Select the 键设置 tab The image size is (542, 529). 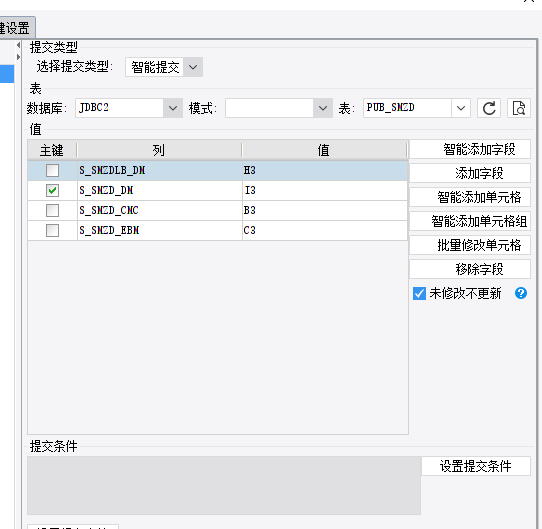(16, 28)
